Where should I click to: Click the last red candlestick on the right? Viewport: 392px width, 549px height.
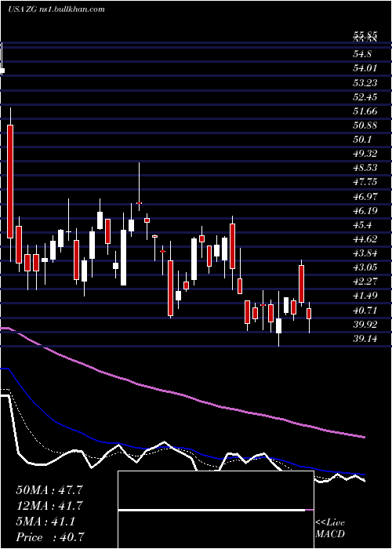pyautogui.click(x=309, y=314)
